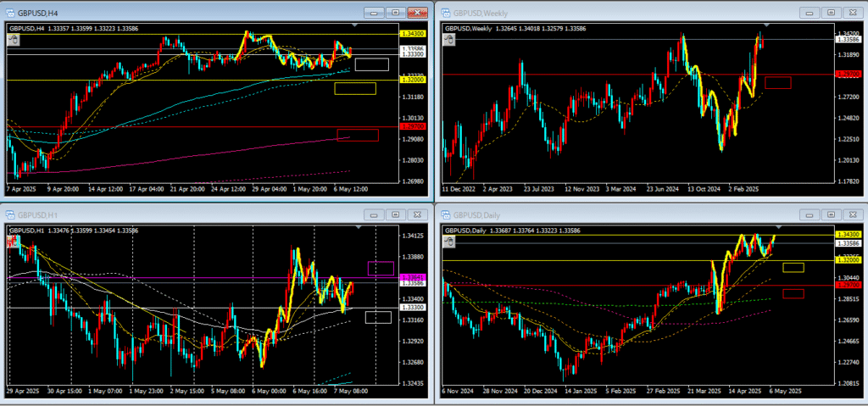Click chart shift triangle in Weekly chart

(x=767, y=25)
